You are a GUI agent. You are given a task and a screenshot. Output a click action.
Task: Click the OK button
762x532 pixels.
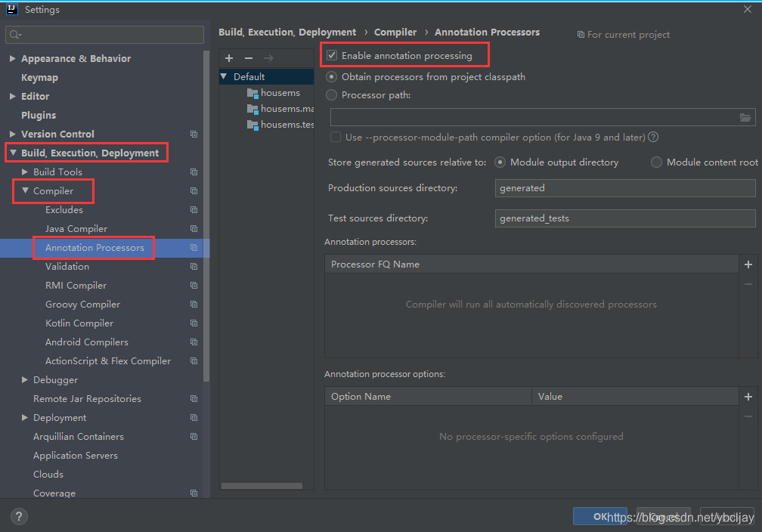[x=599, y=516]
